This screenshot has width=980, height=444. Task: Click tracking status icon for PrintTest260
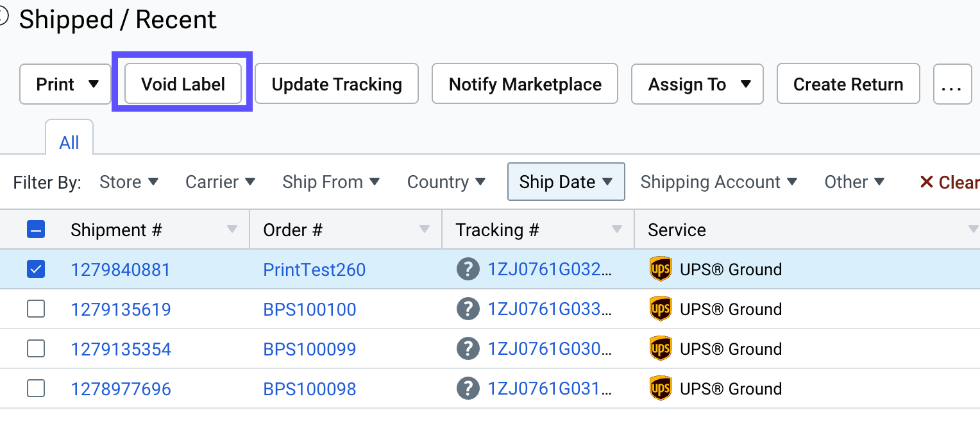click(468, 269)
